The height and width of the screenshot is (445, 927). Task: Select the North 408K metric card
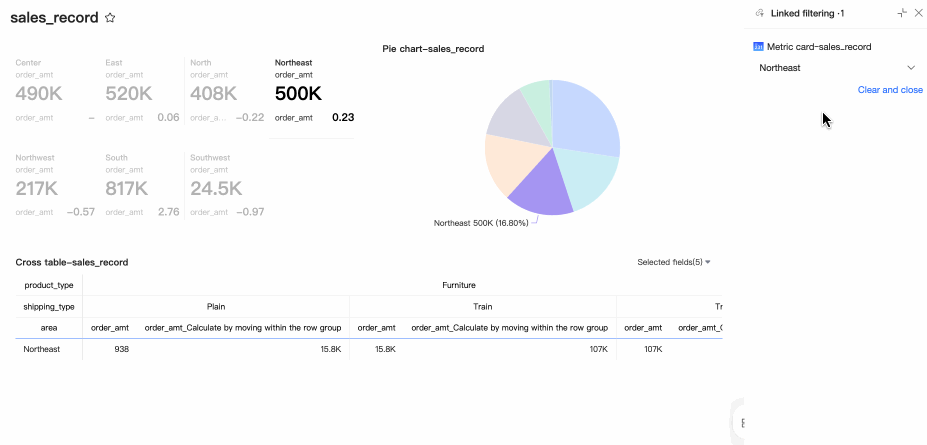pos(227,90)
